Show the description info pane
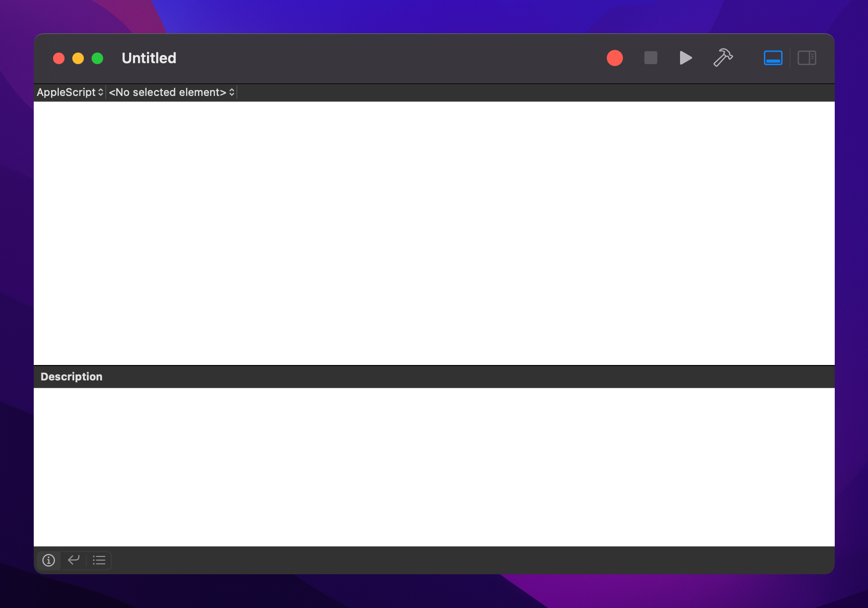 [x=49, y=560]
